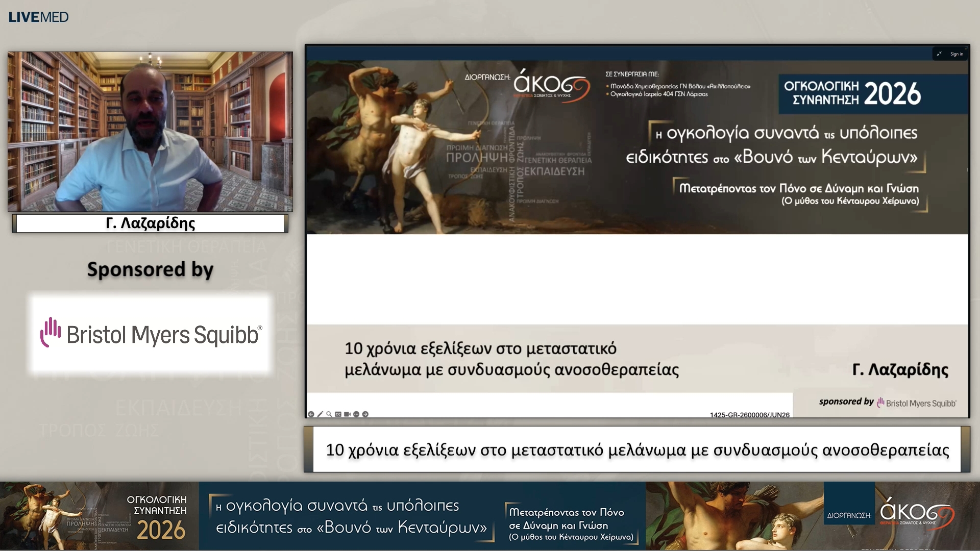The width and height of the screenshot is (980, 551).
Task: Click the slide title '10 χρόνια εξελίξεων στο μεταστατικό'
Action: click(480, 348)
